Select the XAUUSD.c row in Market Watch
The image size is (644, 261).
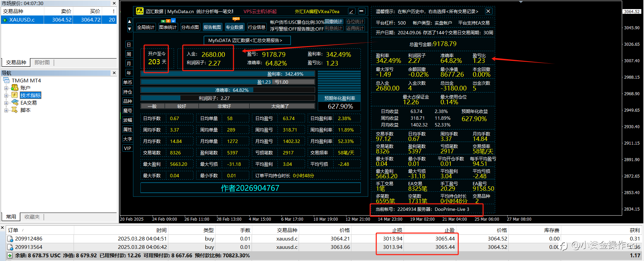click(59, 20)
